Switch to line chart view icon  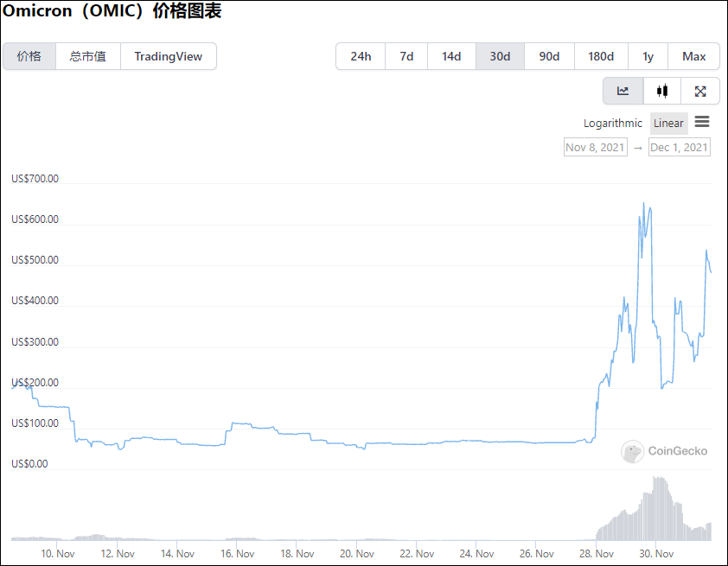click(x=623, y=91)
